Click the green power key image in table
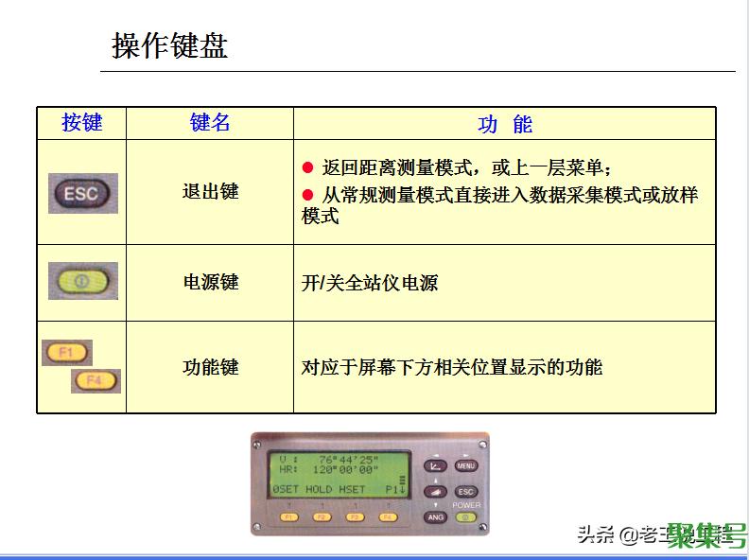Image resolution: width=749 pixels, height=560 pixels. click(83, 281)
